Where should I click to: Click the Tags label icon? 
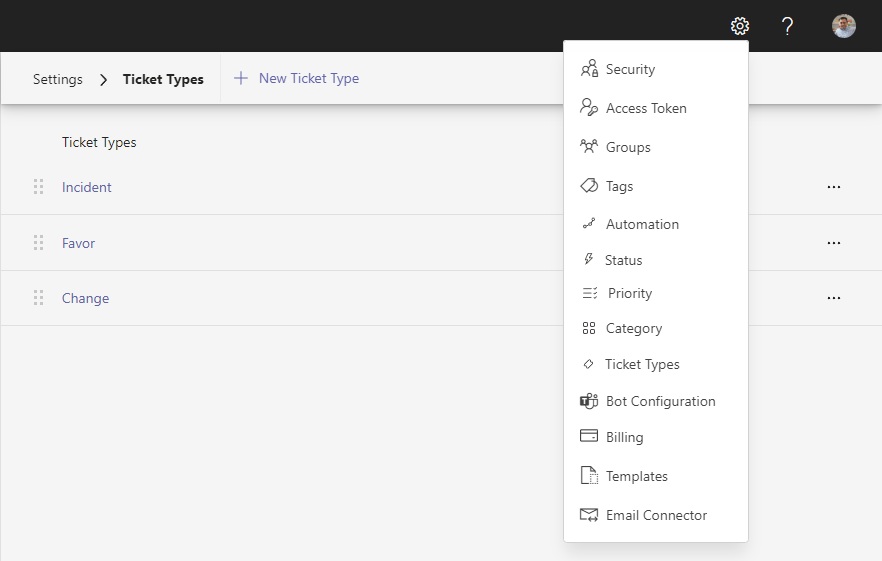tap(589, 186)
